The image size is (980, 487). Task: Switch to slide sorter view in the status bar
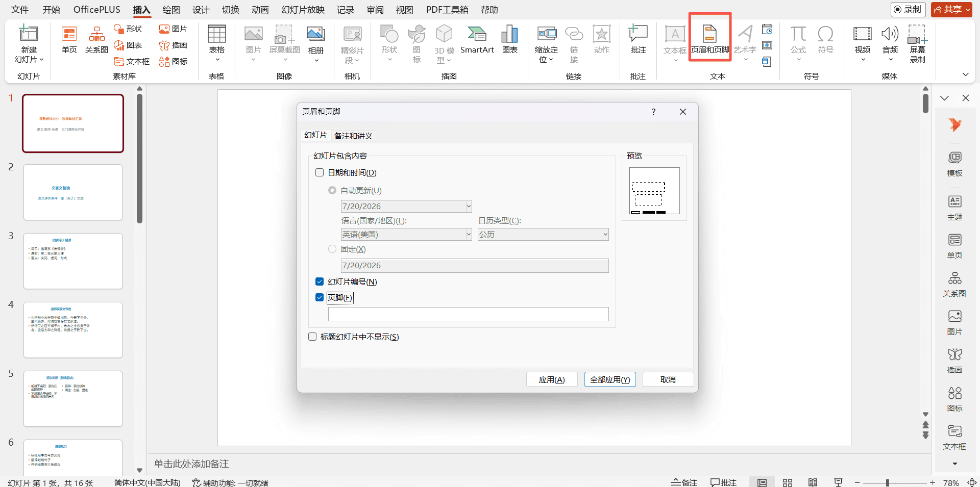click(x=787, y=482)
